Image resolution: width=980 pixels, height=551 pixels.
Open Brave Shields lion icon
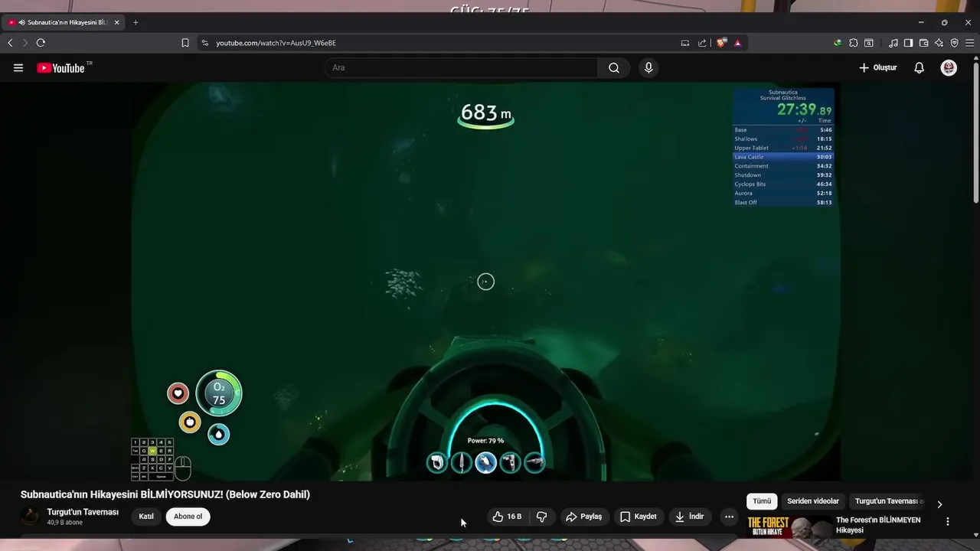721,43
